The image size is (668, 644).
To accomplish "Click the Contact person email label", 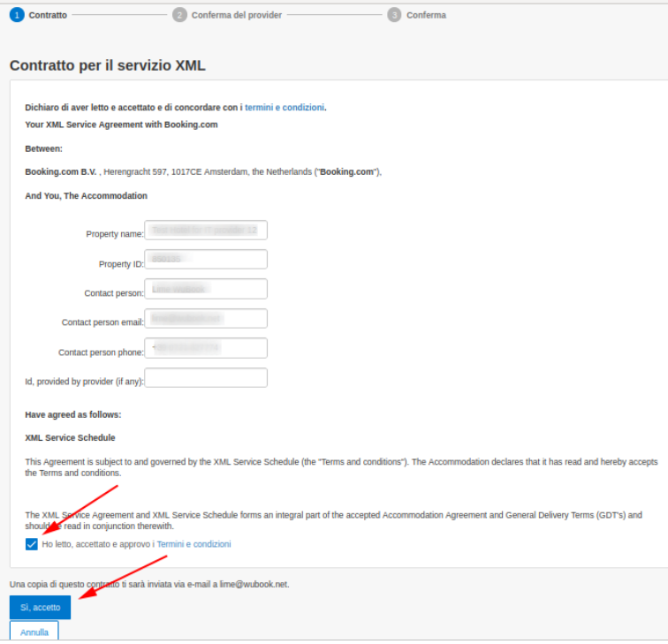I will pos(102,322).
